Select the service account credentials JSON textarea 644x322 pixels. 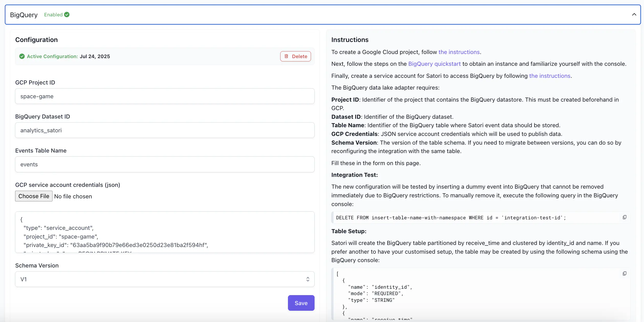[165, 232]
